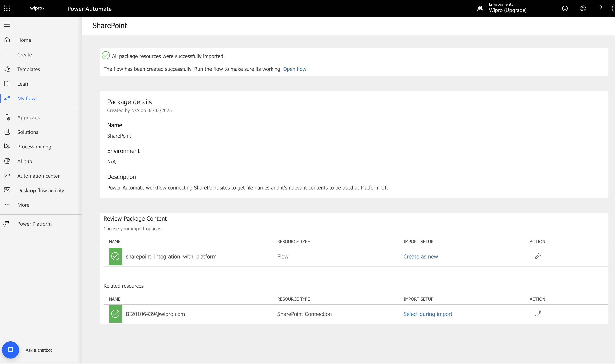Viewport: 615px width, 364px height.
Task: Open Help question mark icon
Action: click(600, 9)
